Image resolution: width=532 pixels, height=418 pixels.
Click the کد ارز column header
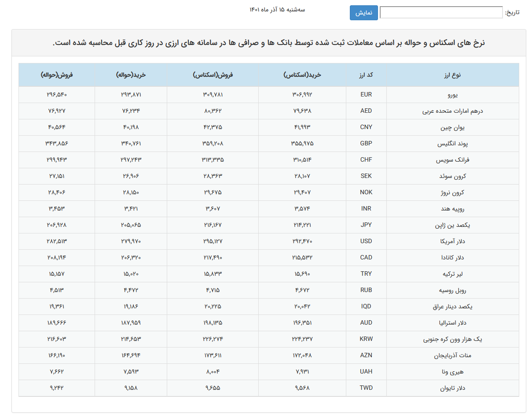(x=366, y=75)
